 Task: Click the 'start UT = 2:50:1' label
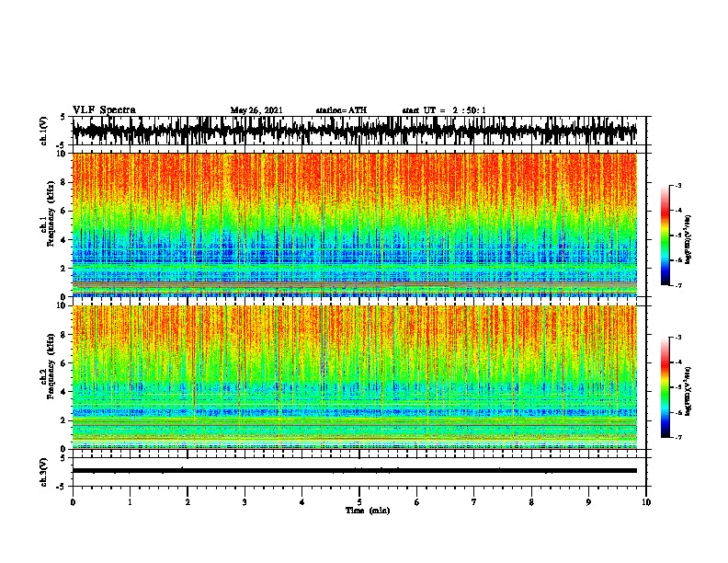pyautogui.click(x=444, y=110)
